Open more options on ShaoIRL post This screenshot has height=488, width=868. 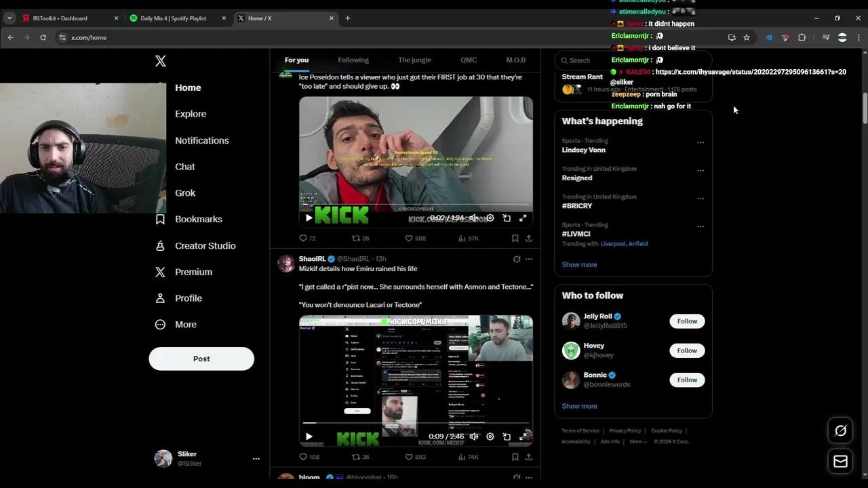coord(529,259)
